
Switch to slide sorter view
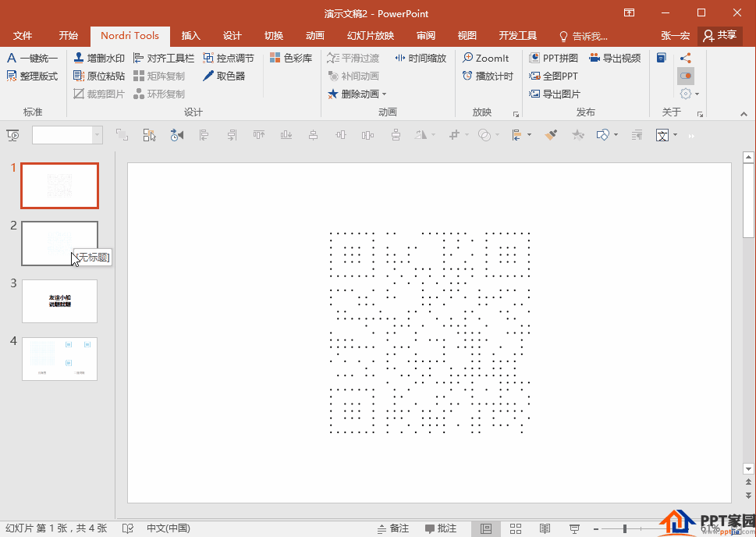point(516,528)
